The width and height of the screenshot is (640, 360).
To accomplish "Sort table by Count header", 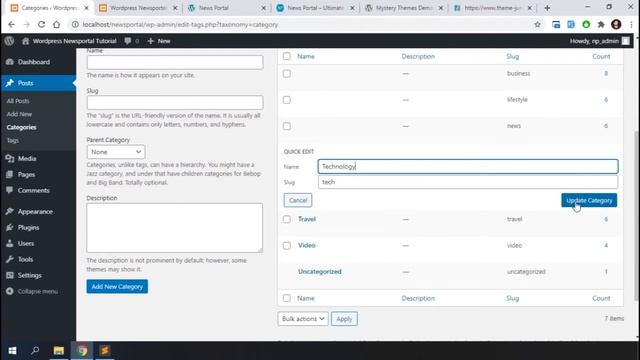I will pyautogui.click(x=601, y=56).
